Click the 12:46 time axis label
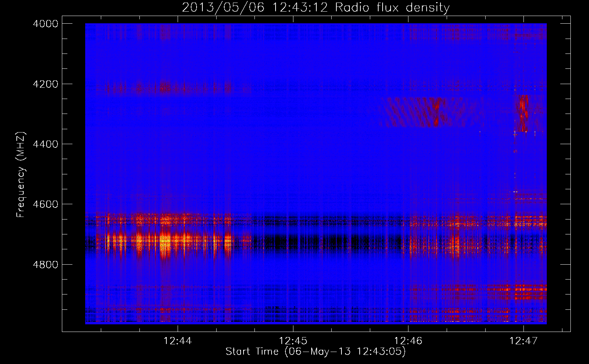Viewport: 589px width, 364px height. 408,341
